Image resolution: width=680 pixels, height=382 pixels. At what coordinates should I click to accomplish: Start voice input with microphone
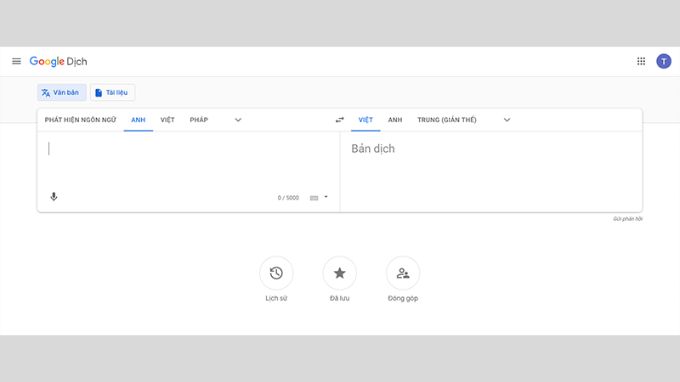pyautogui.click(x=54, y=197)
